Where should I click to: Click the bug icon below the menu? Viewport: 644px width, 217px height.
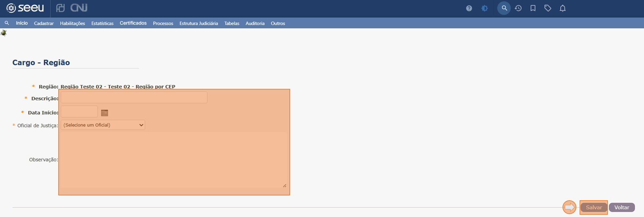(4, 33)
